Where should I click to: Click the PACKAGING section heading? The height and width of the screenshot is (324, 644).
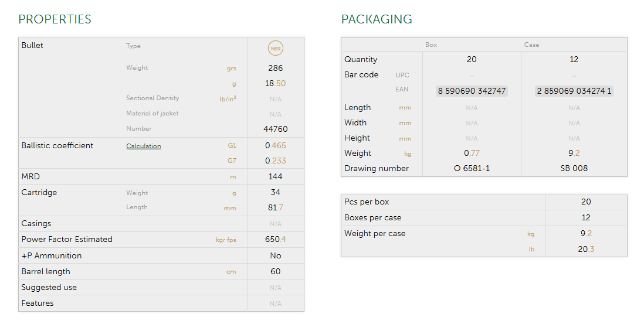(x=377, y=19)
